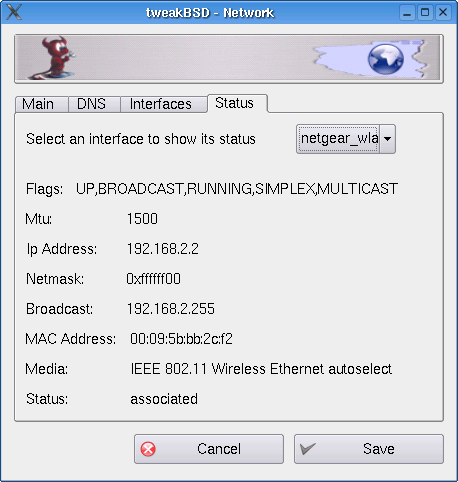Click the netmask value 0xffffff00

(153, 279)
